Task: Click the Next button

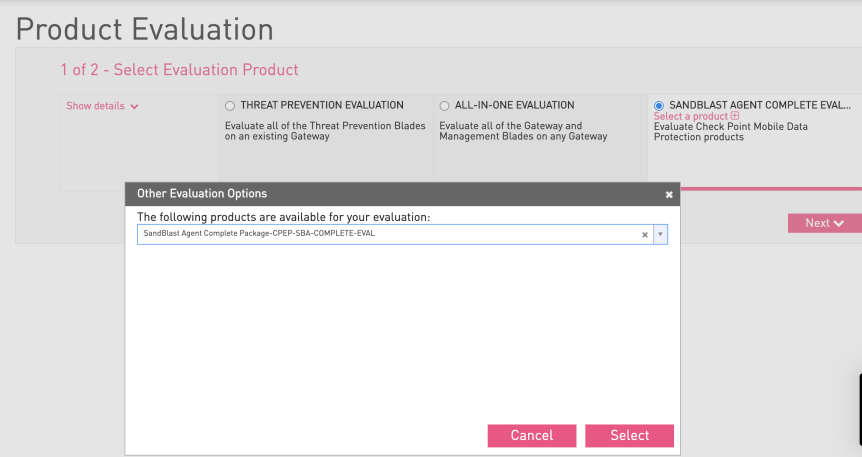Action: click(825, 223)
